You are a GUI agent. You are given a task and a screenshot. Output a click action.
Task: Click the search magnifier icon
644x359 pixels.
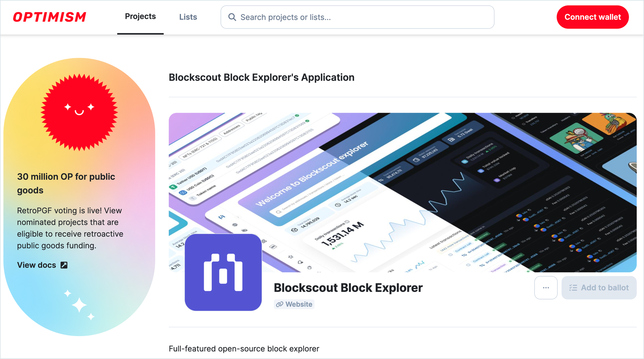point(232,17)
